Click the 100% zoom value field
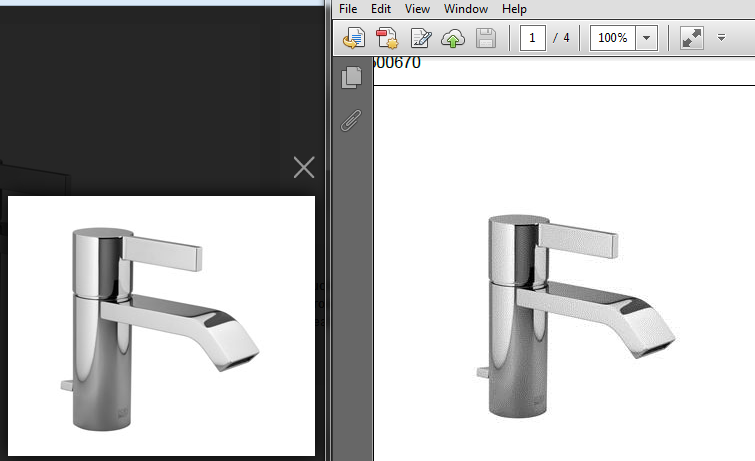This screenshot has width=755, height=461. [x=611, y=39]
